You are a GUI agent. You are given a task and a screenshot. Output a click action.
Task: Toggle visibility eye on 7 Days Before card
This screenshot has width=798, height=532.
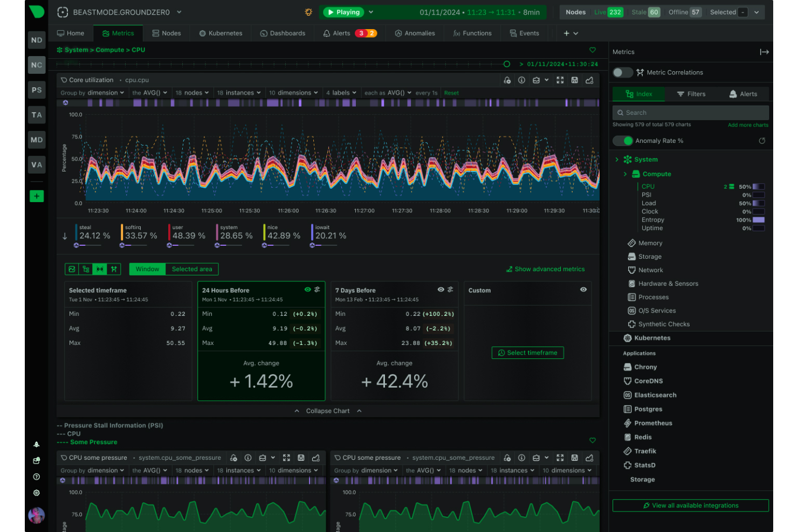click(442, 289)
